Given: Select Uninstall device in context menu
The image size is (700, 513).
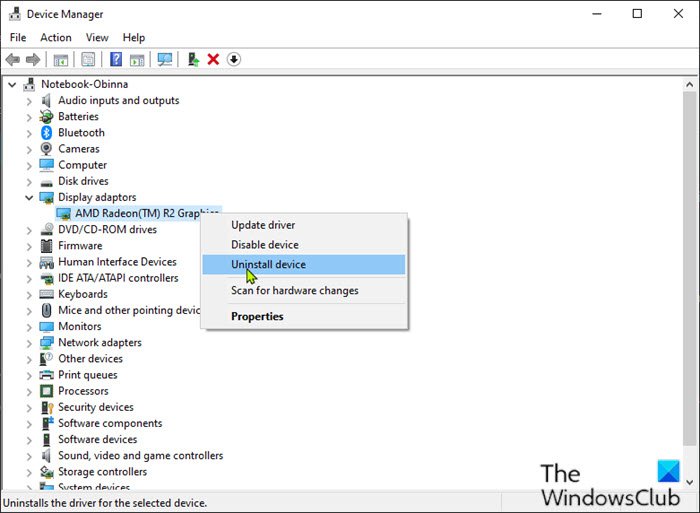Looking at the screenshot, I should point(304,264).
